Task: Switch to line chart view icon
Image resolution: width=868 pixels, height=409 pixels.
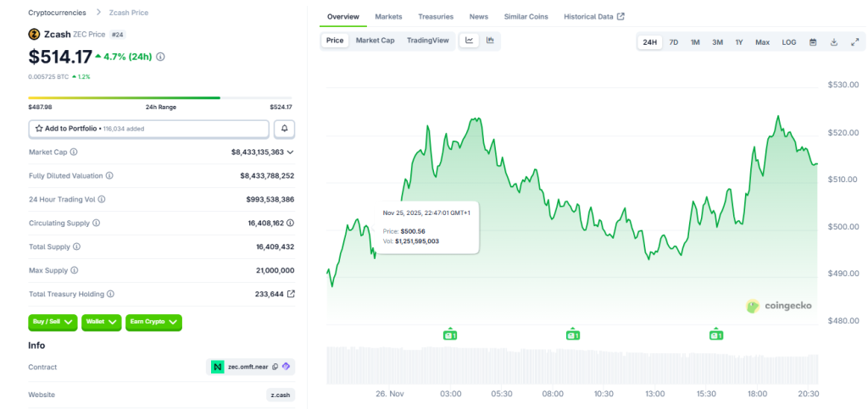Action: point(469,41)
